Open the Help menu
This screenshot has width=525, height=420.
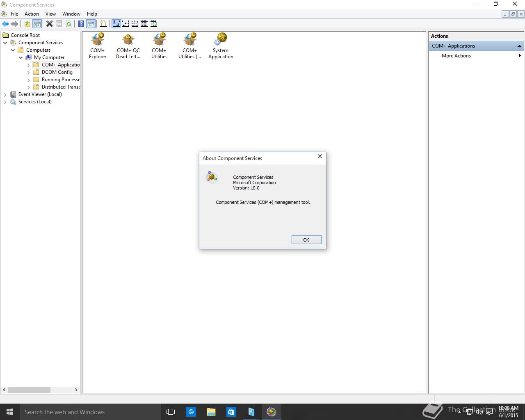(92, 14)
